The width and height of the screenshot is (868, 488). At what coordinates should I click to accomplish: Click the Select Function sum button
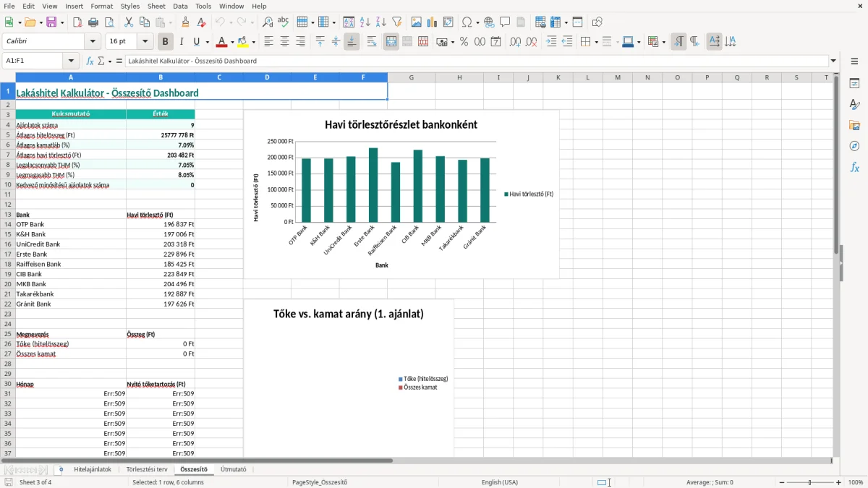[101, 61]
